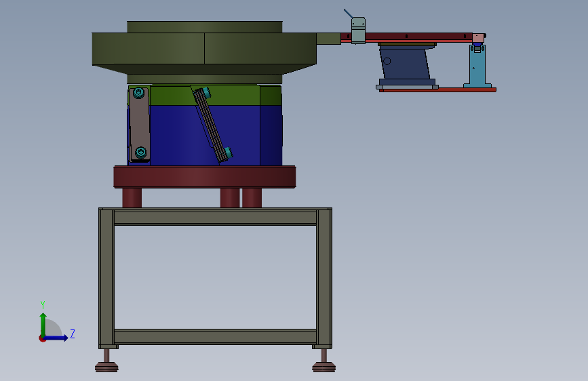Click the green Y axis arrow of triad

click(x=43, y=325)
